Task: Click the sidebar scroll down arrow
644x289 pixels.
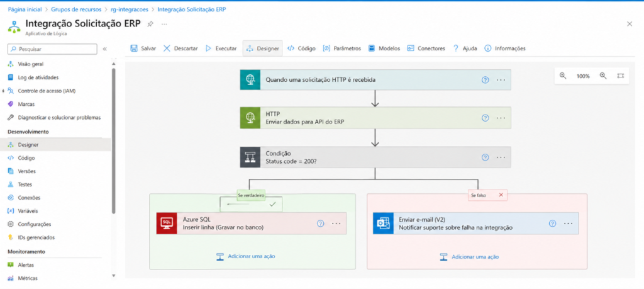Action: pos(114,275)
